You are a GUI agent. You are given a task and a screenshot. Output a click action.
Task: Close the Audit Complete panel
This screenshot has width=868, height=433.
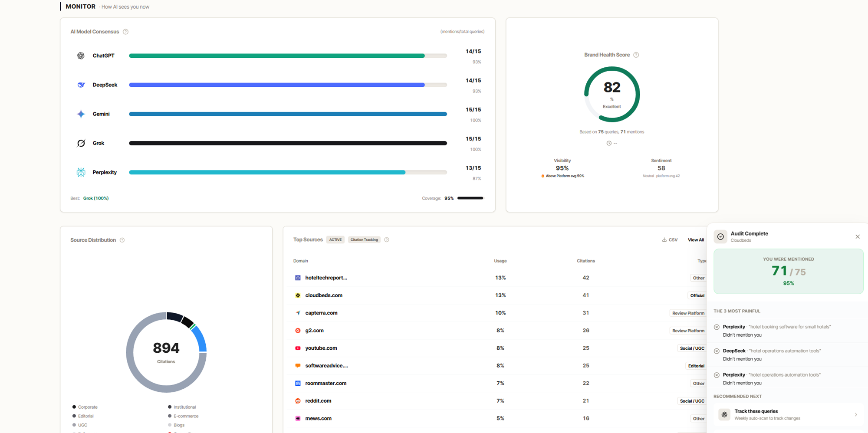[x=857, y=236]
